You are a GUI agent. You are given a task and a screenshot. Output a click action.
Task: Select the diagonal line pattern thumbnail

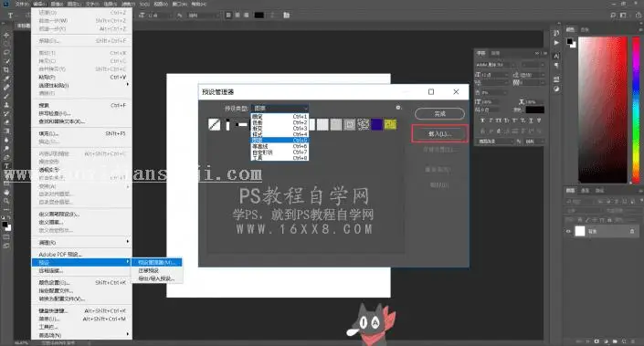(215, 124)
